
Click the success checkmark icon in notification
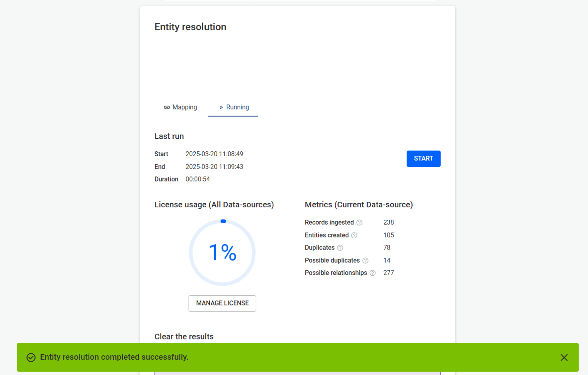click(31, 357)
